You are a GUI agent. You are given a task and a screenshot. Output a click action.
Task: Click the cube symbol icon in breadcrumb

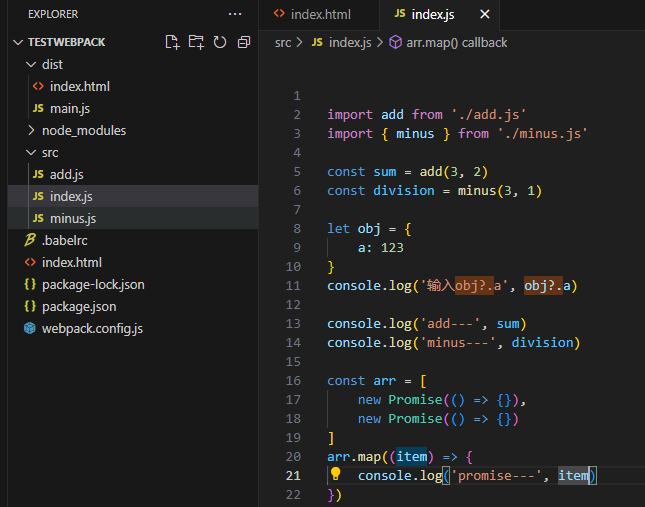coord(395,42)
